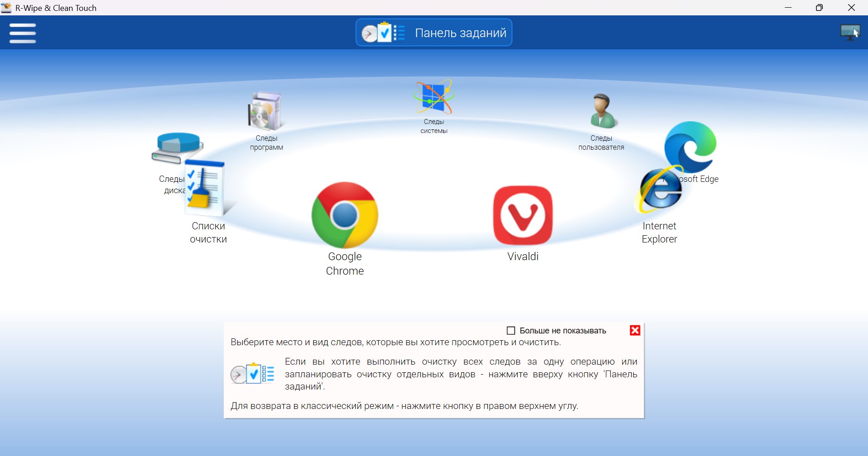
Task: Switch to classic mode via monitor icon
Action: point(849,33)
